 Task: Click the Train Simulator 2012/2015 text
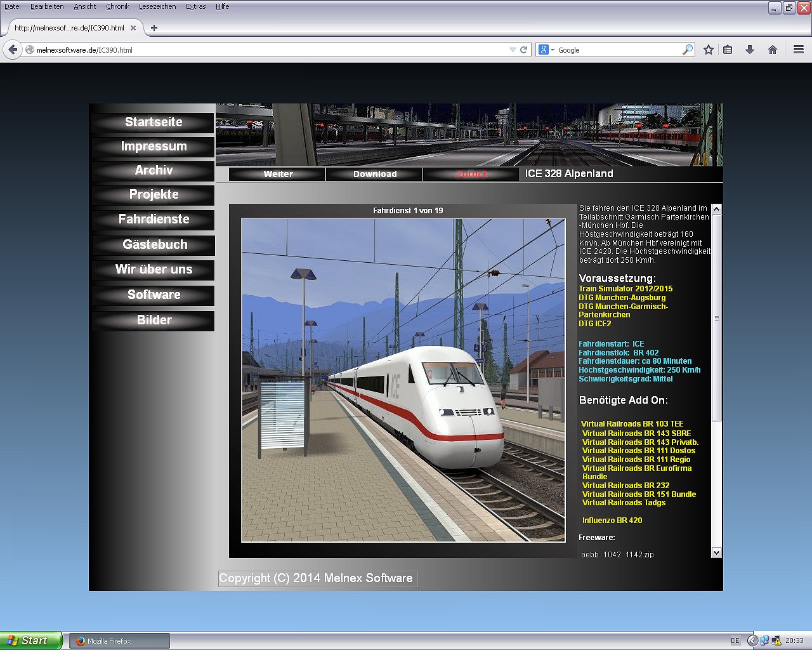[x=625, y=289]
